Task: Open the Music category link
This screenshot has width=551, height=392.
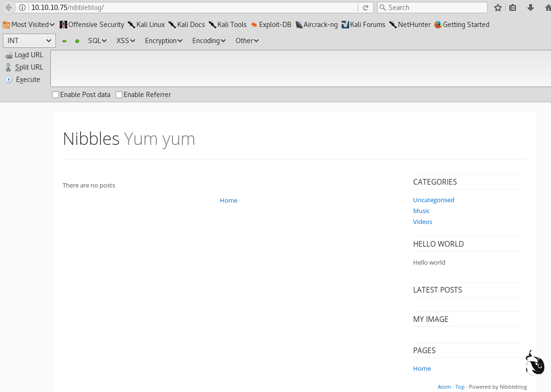Action: [x=421, y=211]
